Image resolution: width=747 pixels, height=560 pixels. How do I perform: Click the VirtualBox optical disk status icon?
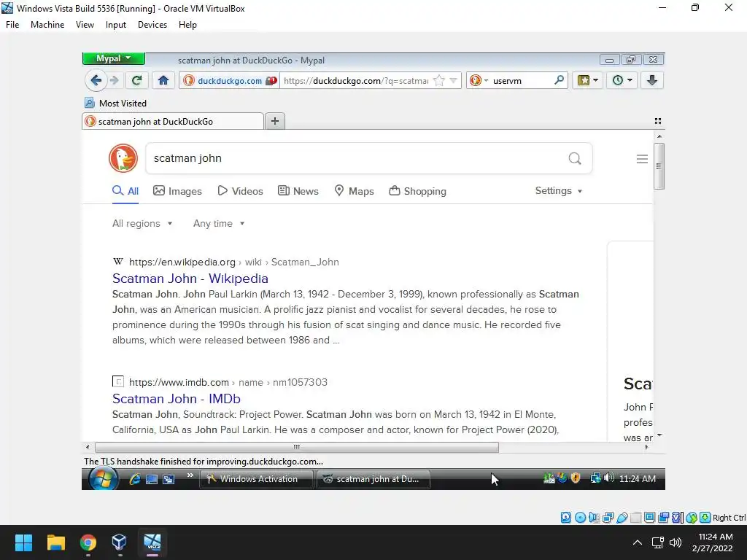580,518
